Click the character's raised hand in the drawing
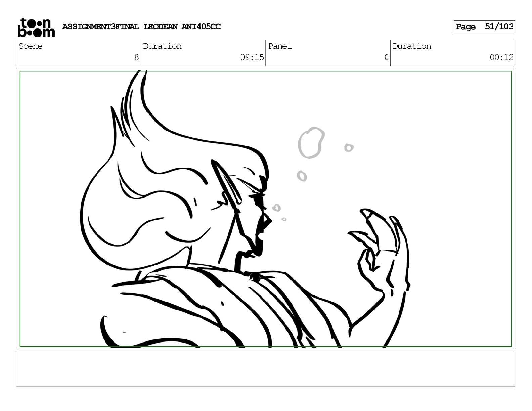 [380, 252]
